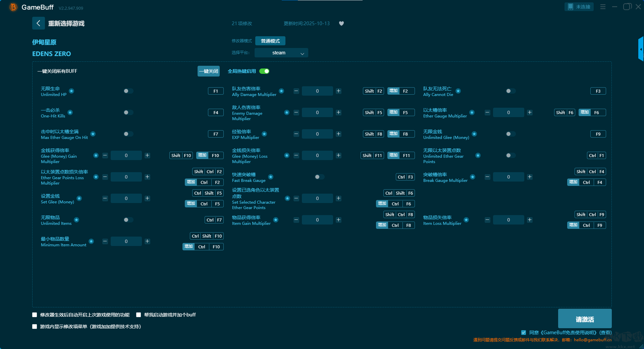
Task: Click the GameBuff logo icon
Action: pos(13,7)
